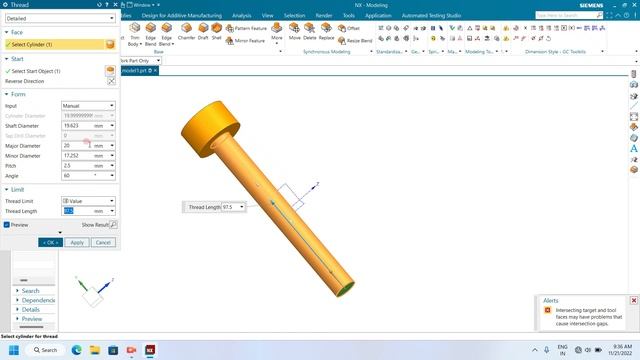
Task: Open the View ribbon tab
Action: click(x=268, y=16)
